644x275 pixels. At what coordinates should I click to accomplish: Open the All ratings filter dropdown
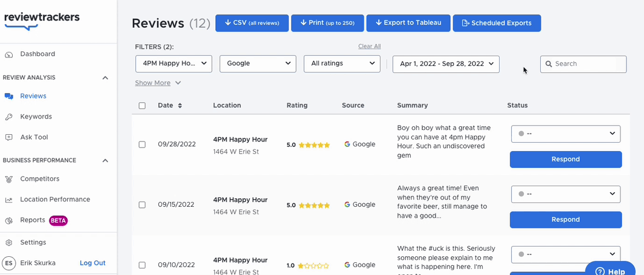[x=342, y=63]
